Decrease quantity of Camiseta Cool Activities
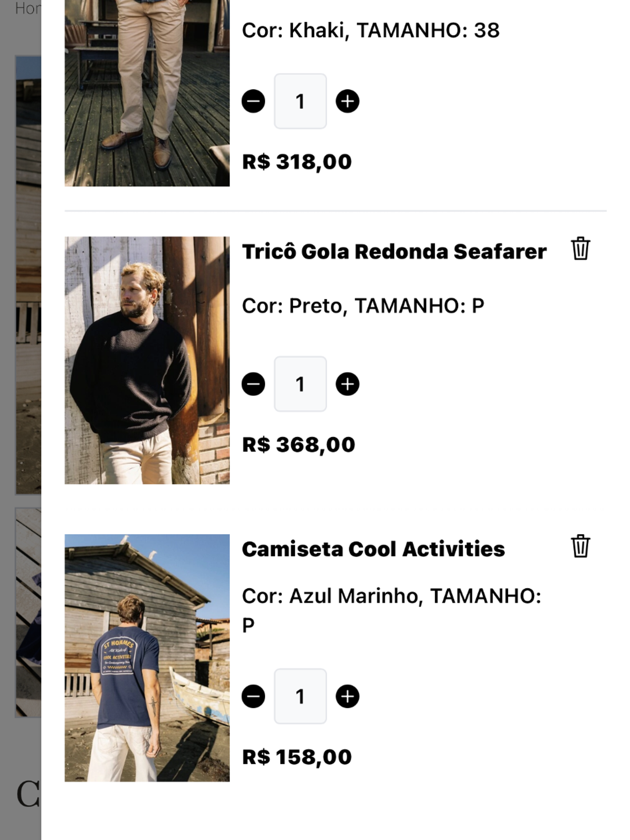 point(253,696)
